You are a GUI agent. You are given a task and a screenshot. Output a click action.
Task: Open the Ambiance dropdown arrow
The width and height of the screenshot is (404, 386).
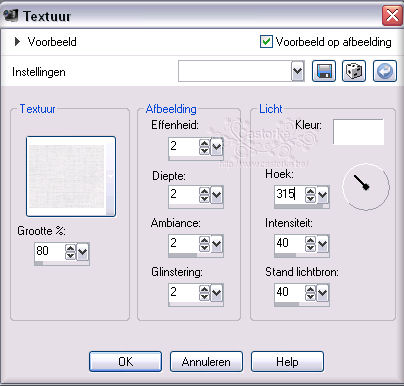(x=217, y=244)
